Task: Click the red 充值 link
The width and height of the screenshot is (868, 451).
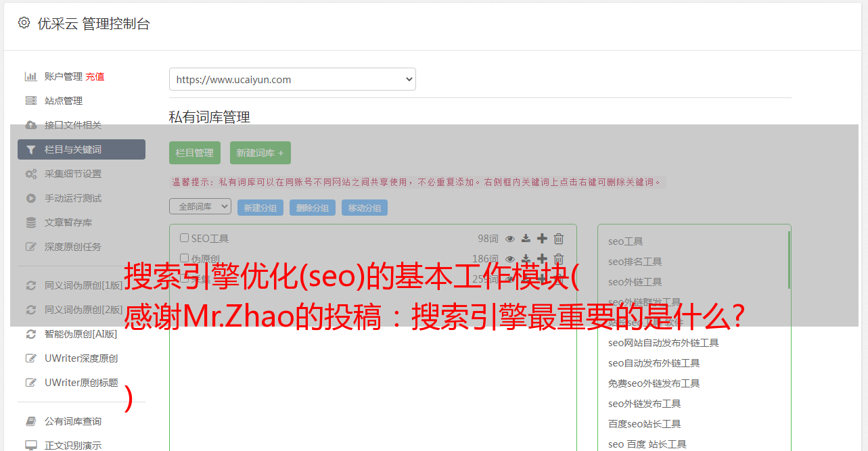Action: pyautogui.click(x=95, y=76)
